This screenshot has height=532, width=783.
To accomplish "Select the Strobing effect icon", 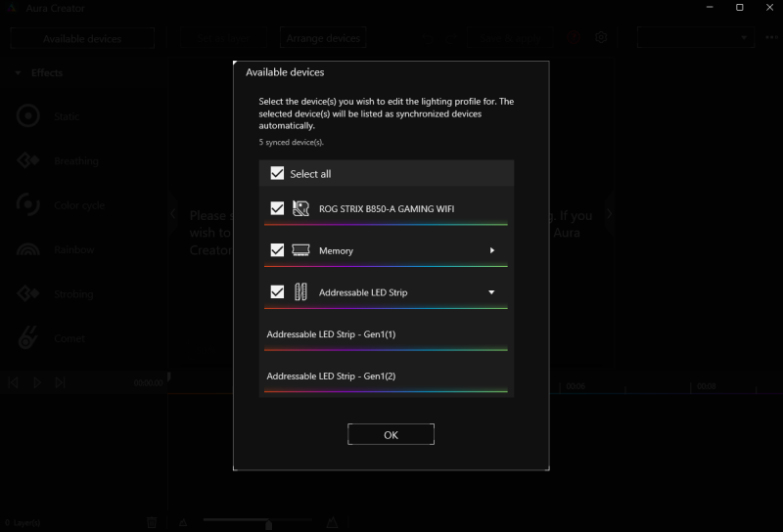I will [x=28, y=293].
